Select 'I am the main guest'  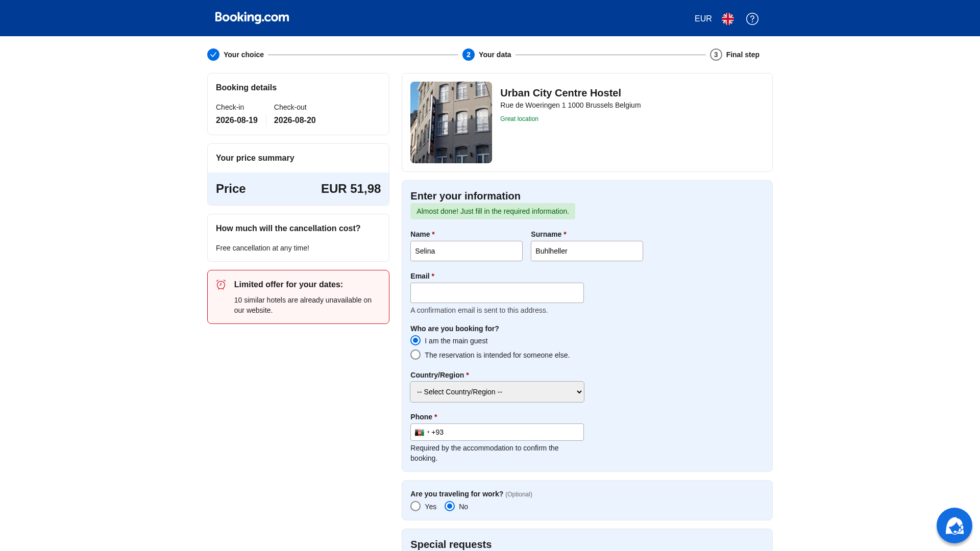click(415, 340)
